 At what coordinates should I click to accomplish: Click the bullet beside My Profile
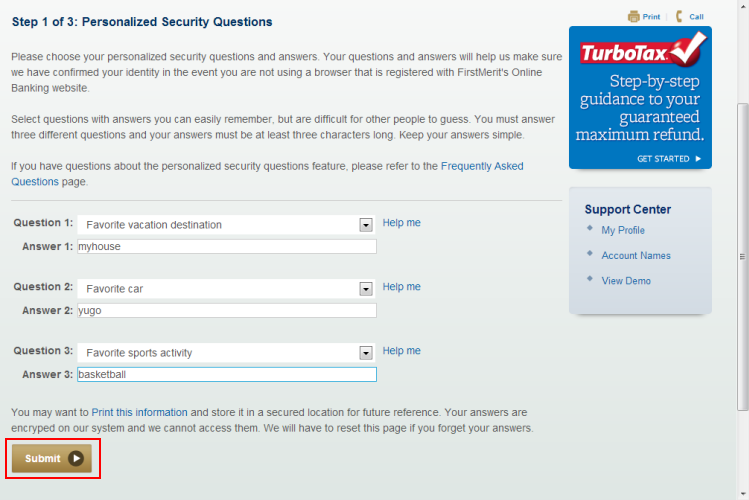coord(590,229)
